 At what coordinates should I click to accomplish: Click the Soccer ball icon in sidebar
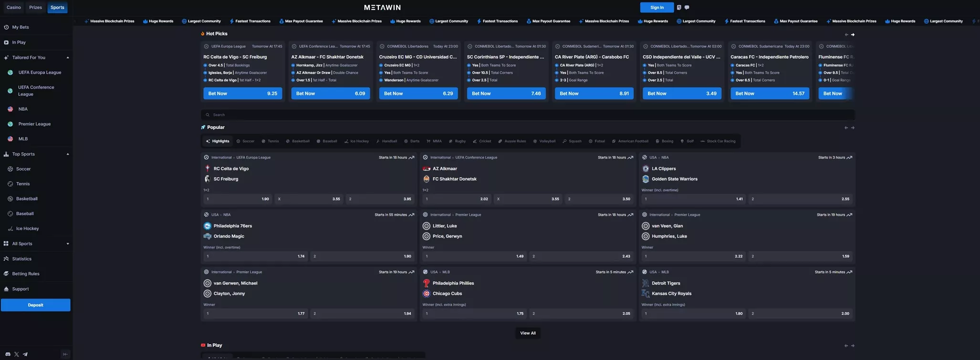pos(10,169)
